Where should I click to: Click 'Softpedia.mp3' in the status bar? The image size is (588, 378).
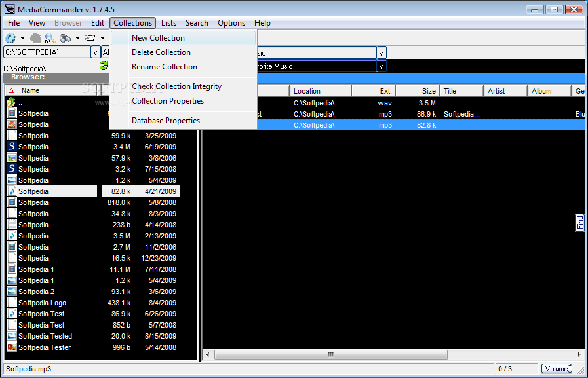click(28, 369)
